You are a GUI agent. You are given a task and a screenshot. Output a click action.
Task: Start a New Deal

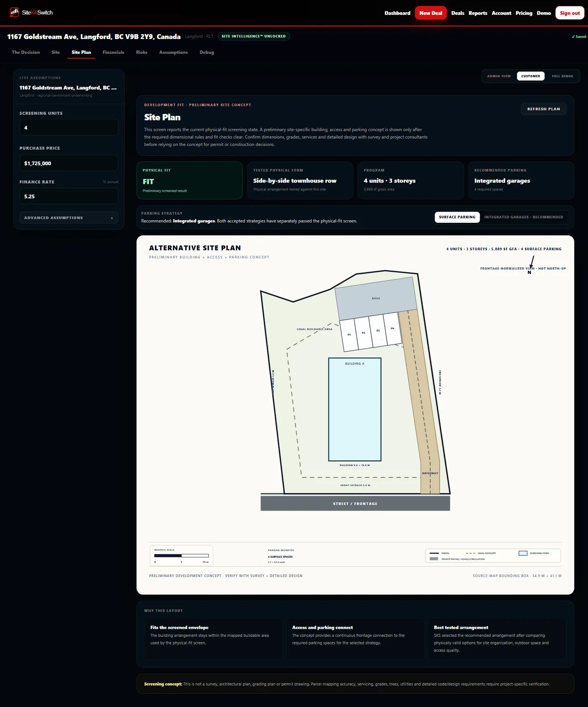430,13
